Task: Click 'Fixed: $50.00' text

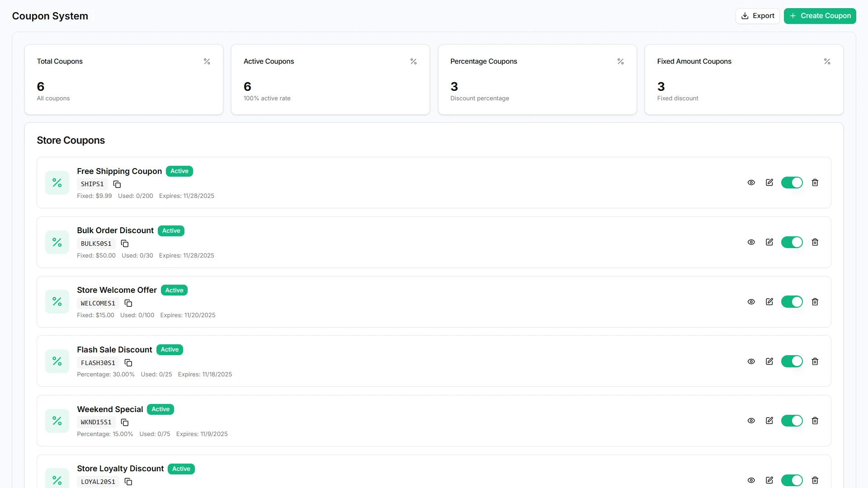Action: [96, 256]
